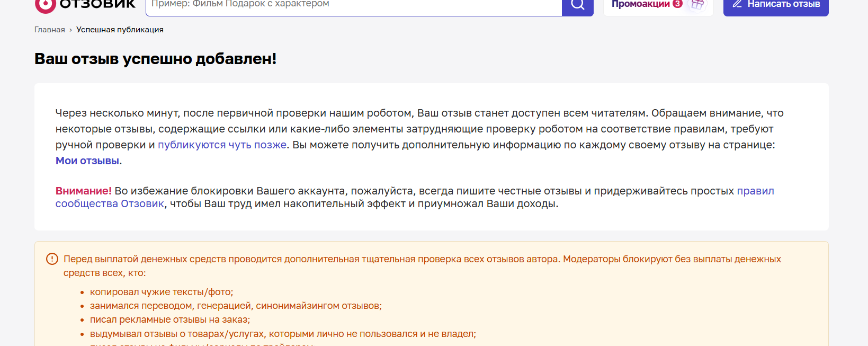
Task: Click the warning exclamation icon
Action: coord(52,259)
